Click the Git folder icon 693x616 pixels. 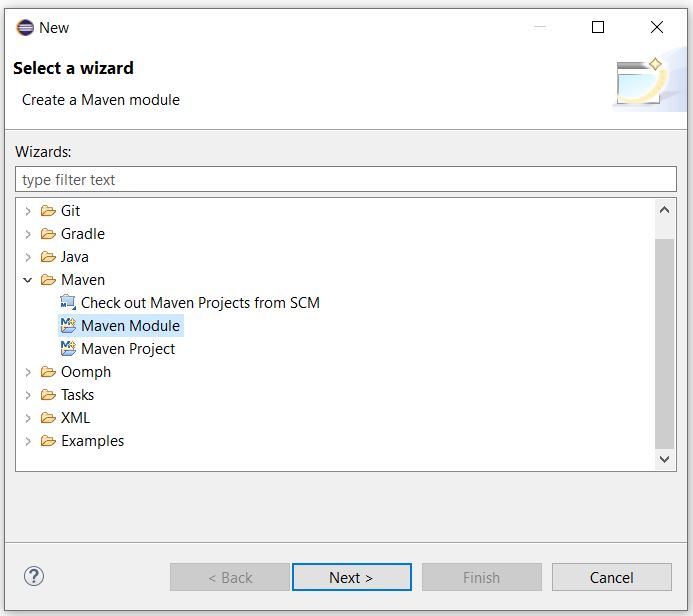(x=48, y=211)
